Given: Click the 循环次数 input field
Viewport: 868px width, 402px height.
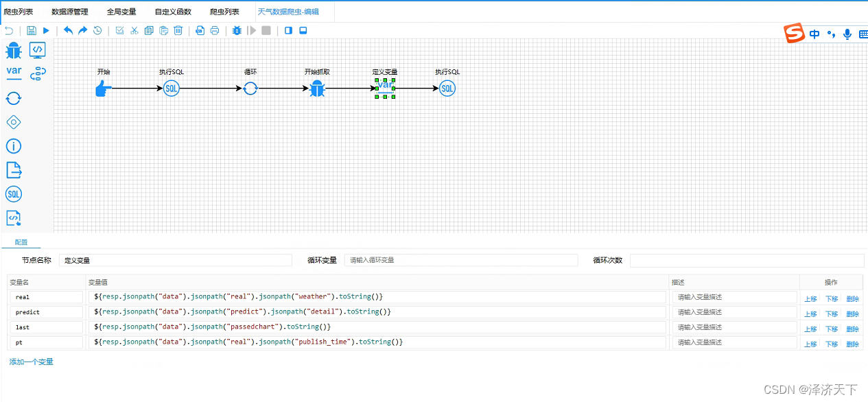Looking at the screenshot, I should point(747,261).
